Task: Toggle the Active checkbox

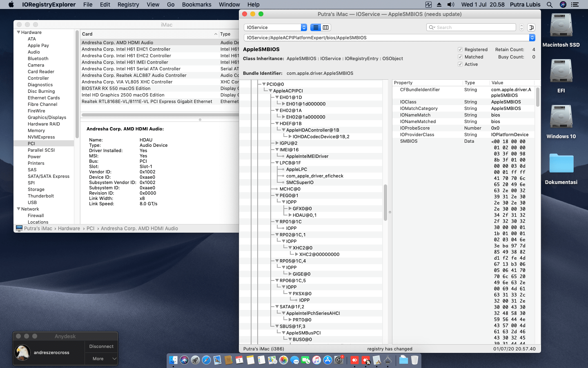Action: pyautogui.click(x=460, y=64)
